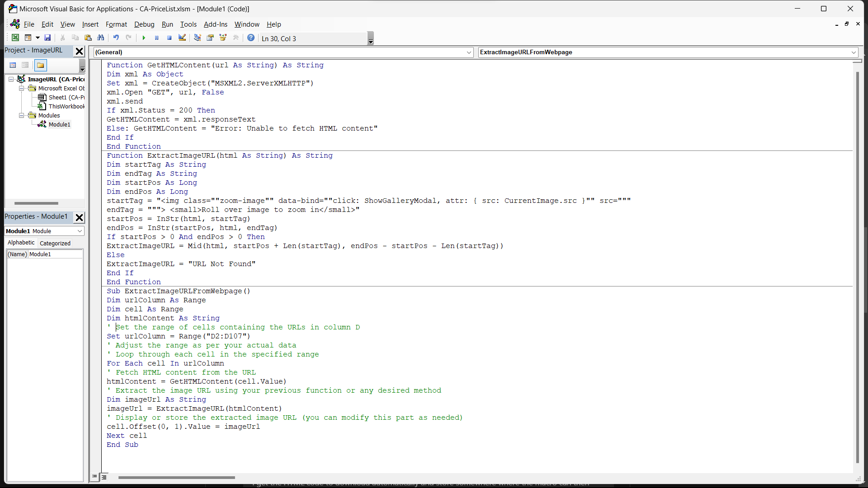
Task: Open the Object Browser icon
Action: click(x=223, y=38)
